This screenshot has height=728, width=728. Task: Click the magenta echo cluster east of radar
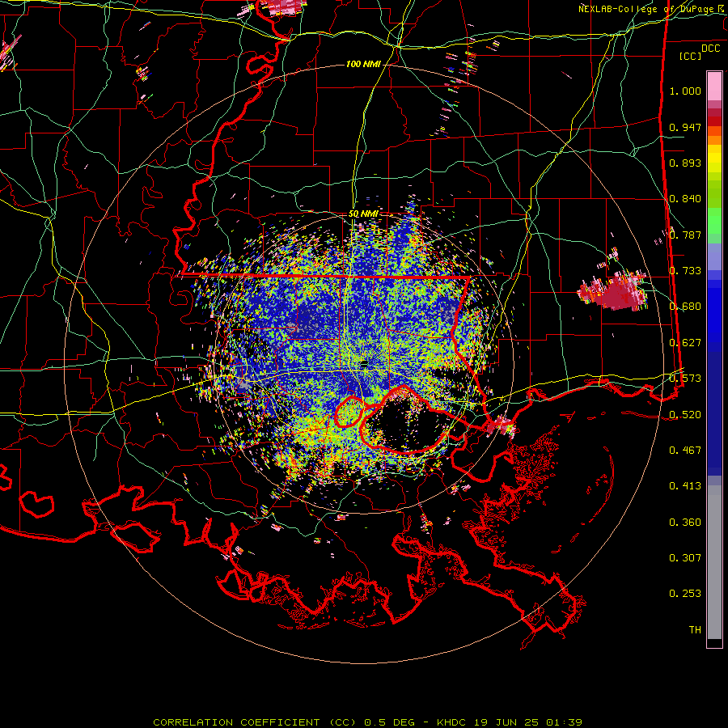(616, 291)
